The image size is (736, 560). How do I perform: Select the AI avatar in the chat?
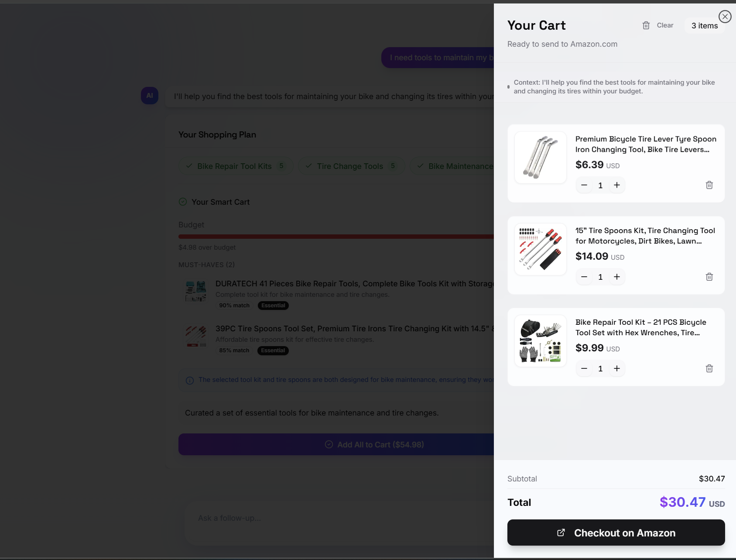pyautogui.click(x=149, y=96)
